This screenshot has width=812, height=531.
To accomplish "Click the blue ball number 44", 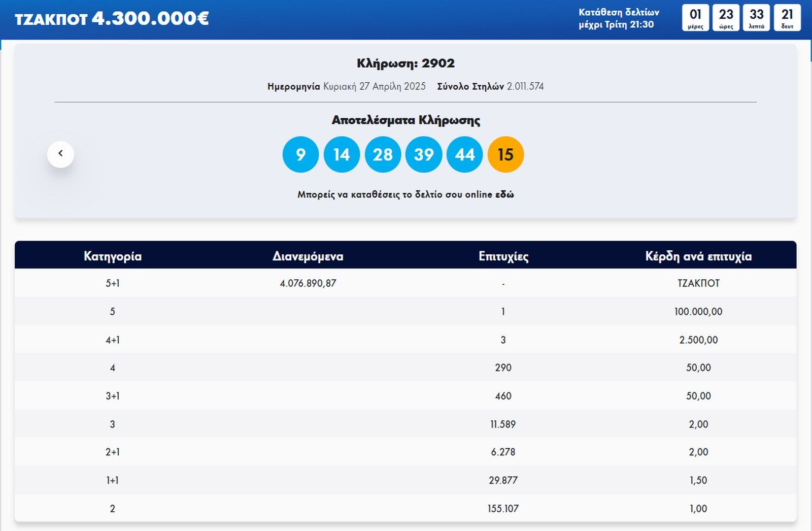I will (464, 154).
